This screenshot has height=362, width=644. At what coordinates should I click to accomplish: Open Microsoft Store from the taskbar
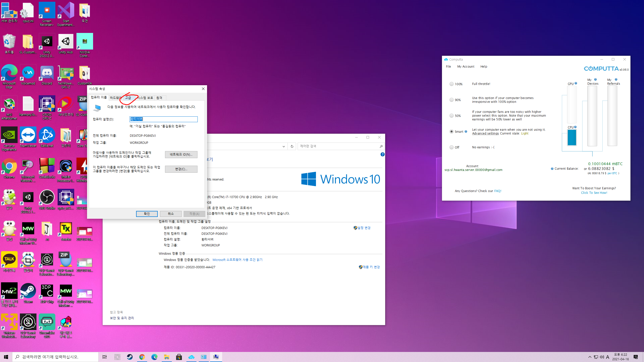coord(179,357)
